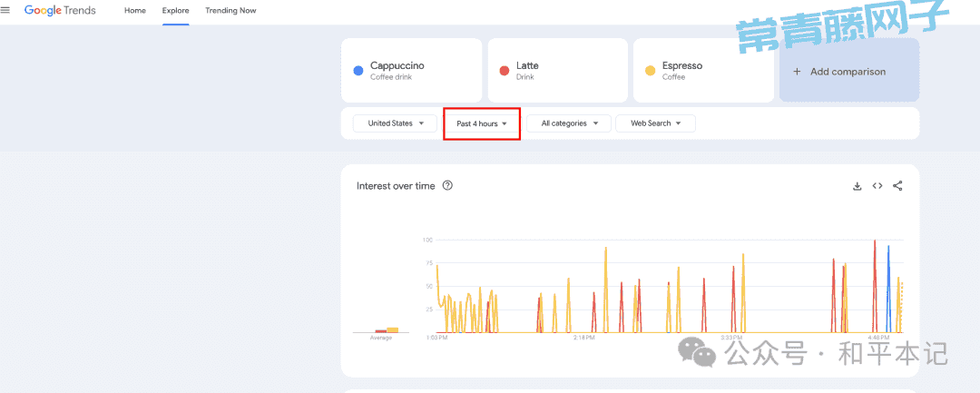The height and width of the screenshot is (393, 980).
Task: Click the yellow Espresso color dot
Action: 650,71
